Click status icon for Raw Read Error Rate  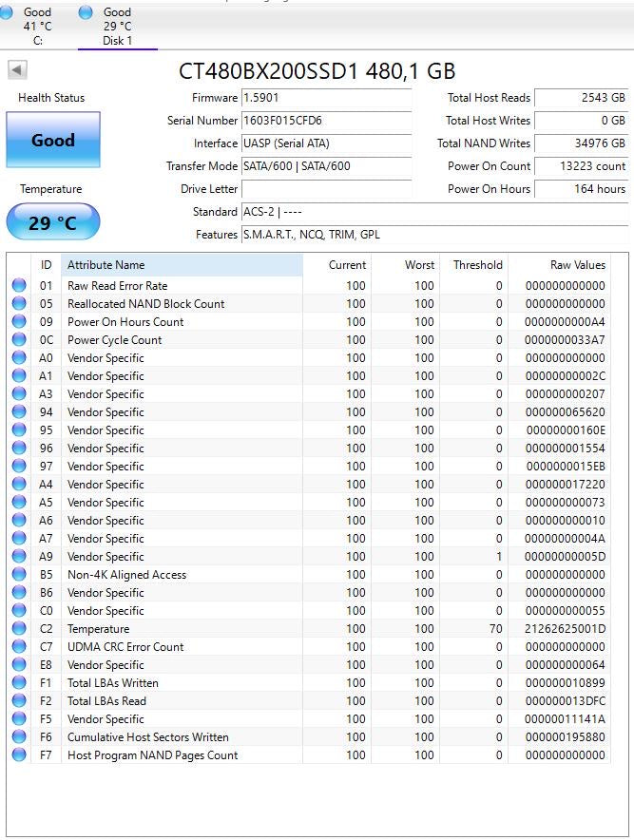[19, 285]
